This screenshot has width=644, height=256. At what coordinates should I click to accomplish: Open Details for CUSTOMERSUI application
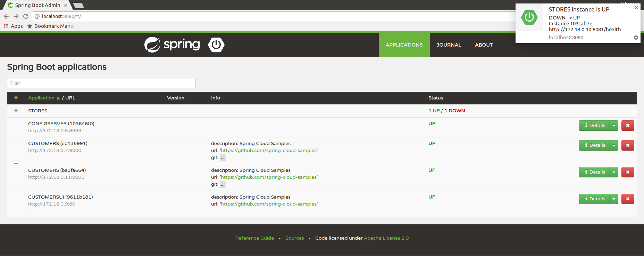(594, 199)
